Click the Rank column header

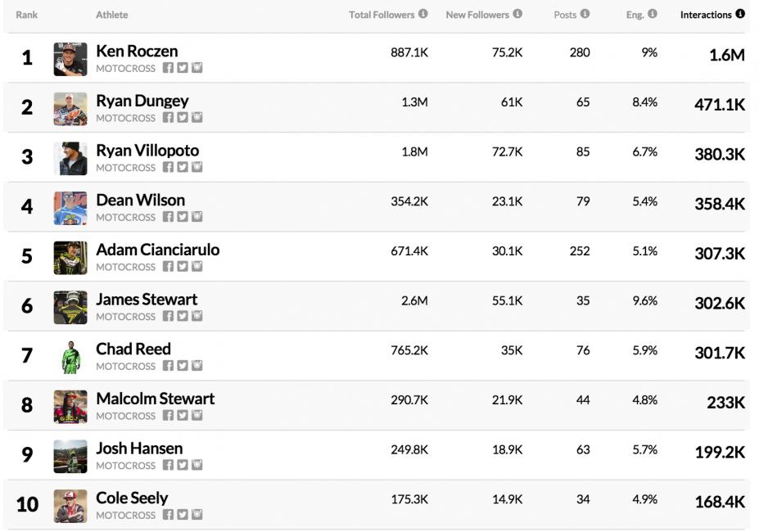point(26,15)
